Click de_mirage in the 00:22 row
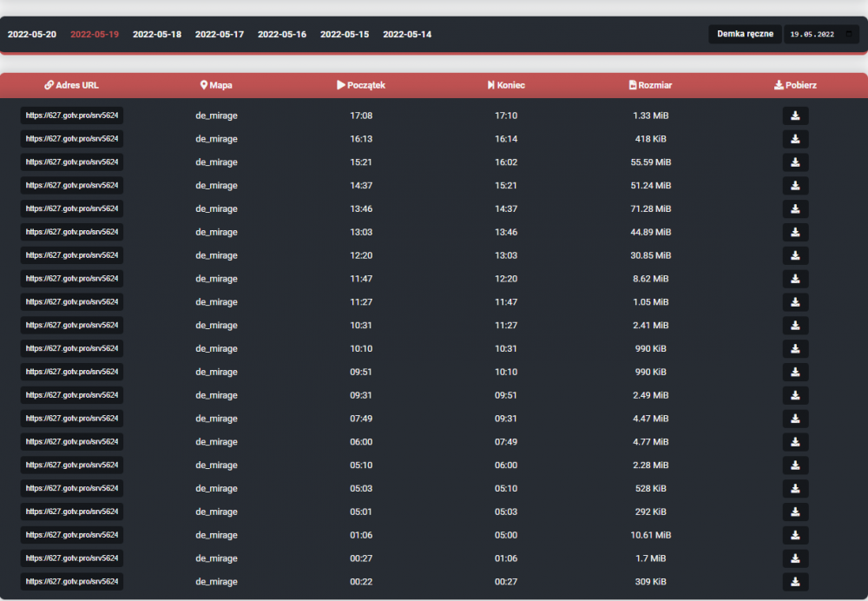 (x=216, y=582)
